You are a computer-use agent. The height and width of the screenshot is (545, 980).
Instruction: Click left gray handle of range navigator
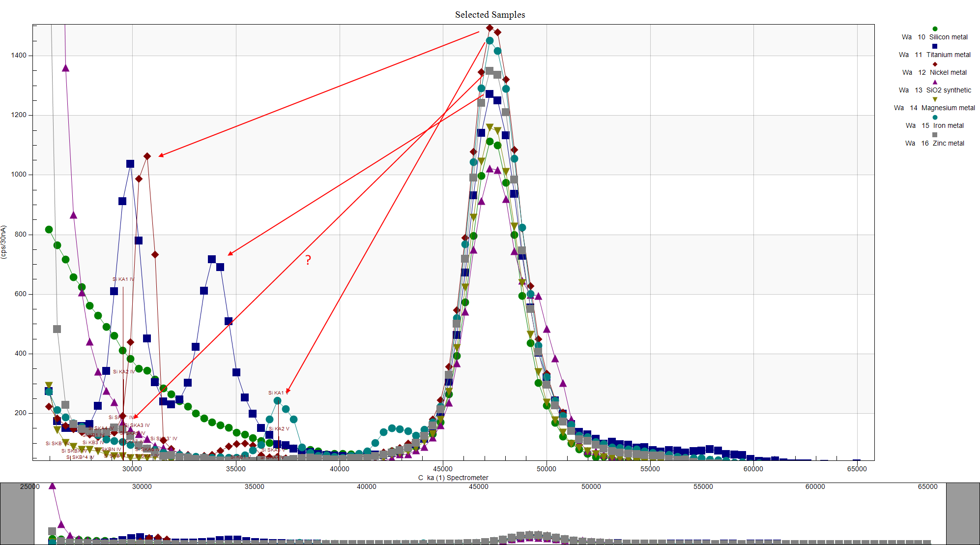pos(17,514)
